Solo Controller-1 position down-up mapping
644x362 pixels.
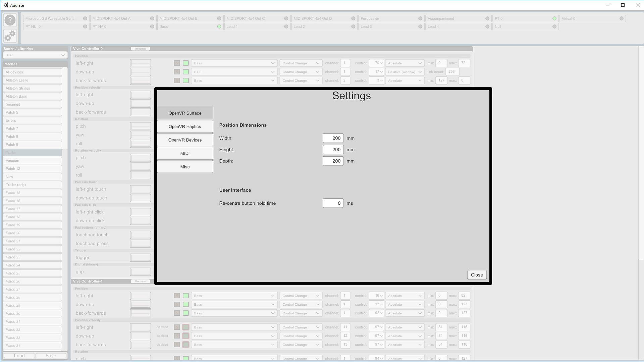tap(177, 305)
